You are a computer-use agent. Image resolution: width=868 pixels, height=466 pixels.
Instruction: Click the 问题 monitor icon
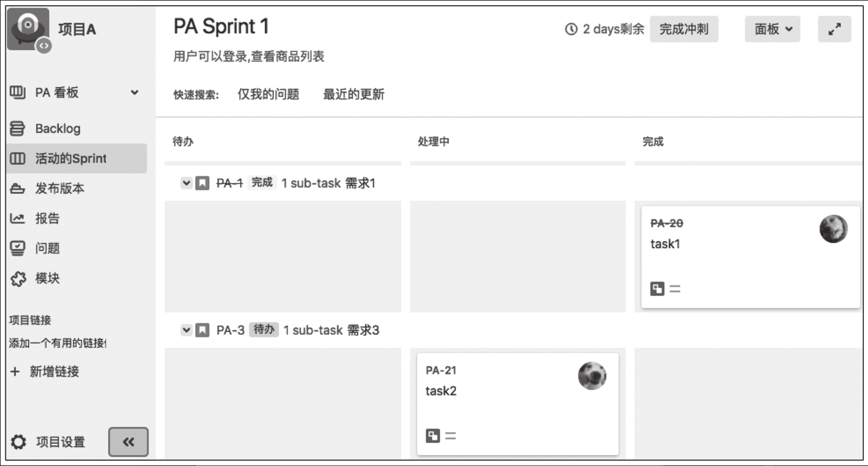[18, 248]
